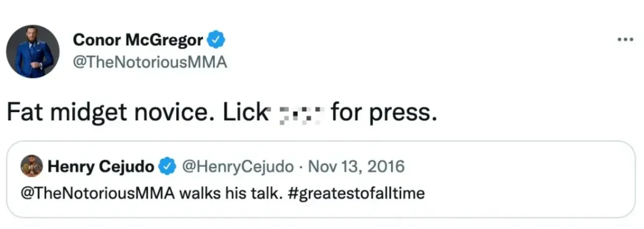This screenshot has height=229, width=644.
Task: Click empty space right of quoted text
Action: click(x=528, y=193)
